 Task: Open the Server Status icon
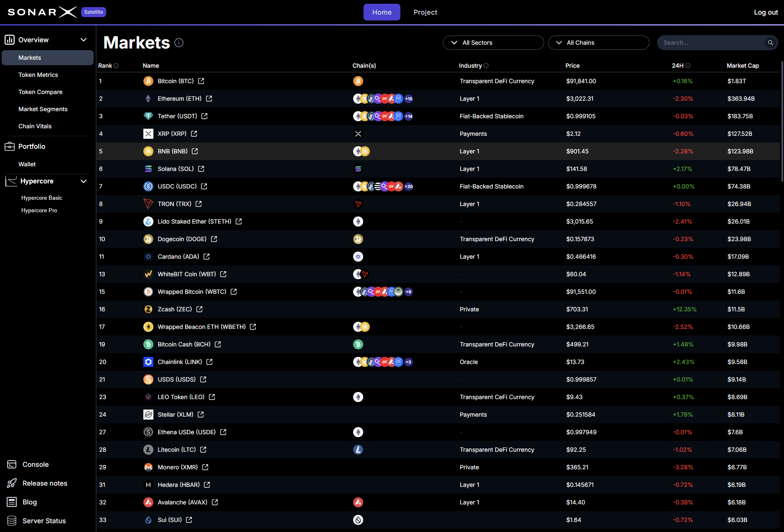pyautogui.click(x=11, y=521)
